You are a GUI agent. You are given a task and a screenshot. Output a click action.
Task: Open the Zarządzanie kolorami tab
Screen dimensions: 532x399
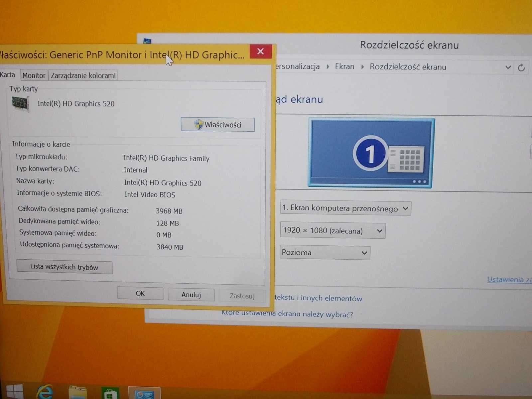83,75
